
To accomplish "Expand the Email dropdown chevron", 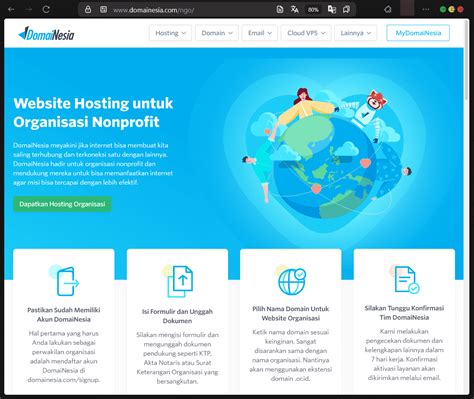I will (x=269, y=33).
